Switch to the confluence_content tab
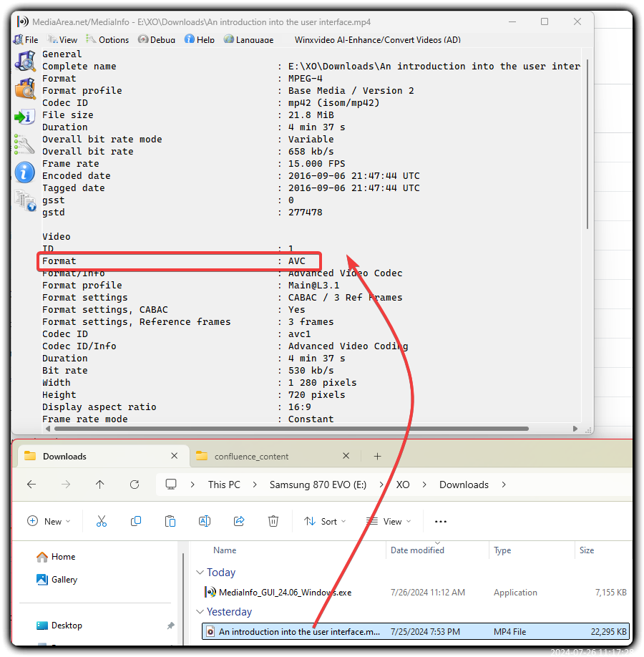 (x=275, y=457)
